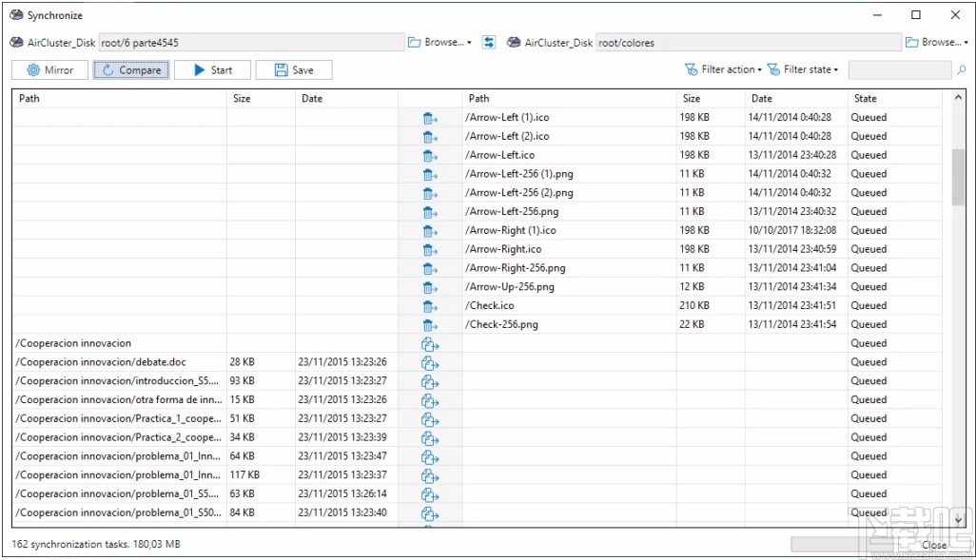
Task: Select the Queued entry for Check-256.png
Action: pos(869,324)
